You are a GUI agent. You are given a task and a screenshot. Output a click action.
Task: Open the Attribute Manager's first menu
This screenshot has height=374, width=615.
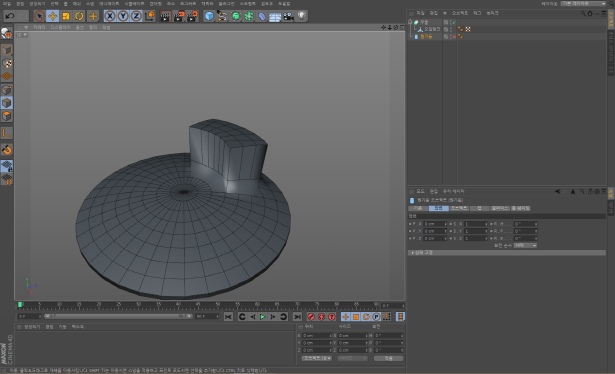tap(420, 191)
